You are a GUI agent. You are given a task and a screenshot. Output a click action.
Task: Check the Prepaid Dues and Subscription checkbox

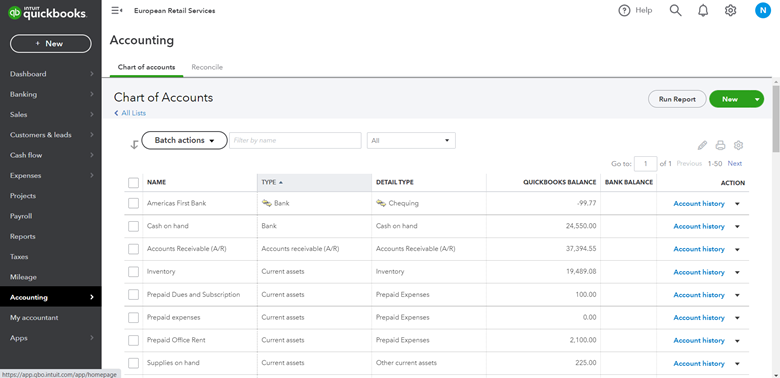tap(133, 295)
